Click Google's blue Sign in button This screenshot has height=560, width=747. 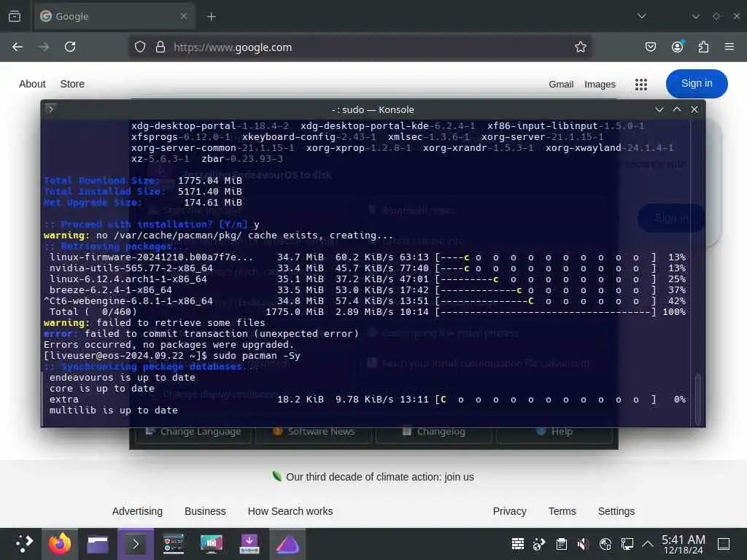click(x=697, y=84)
